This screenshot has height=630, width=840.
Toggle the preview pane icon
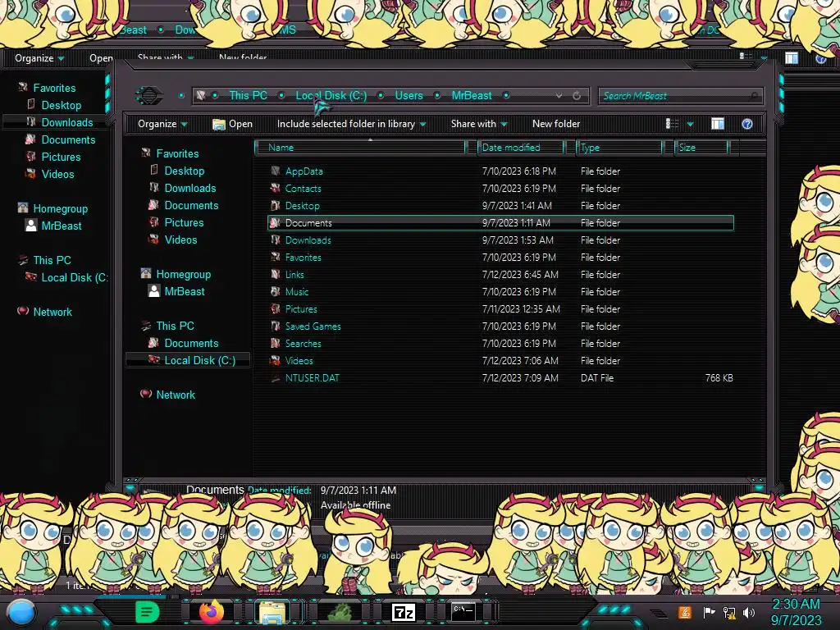(718, 124)
